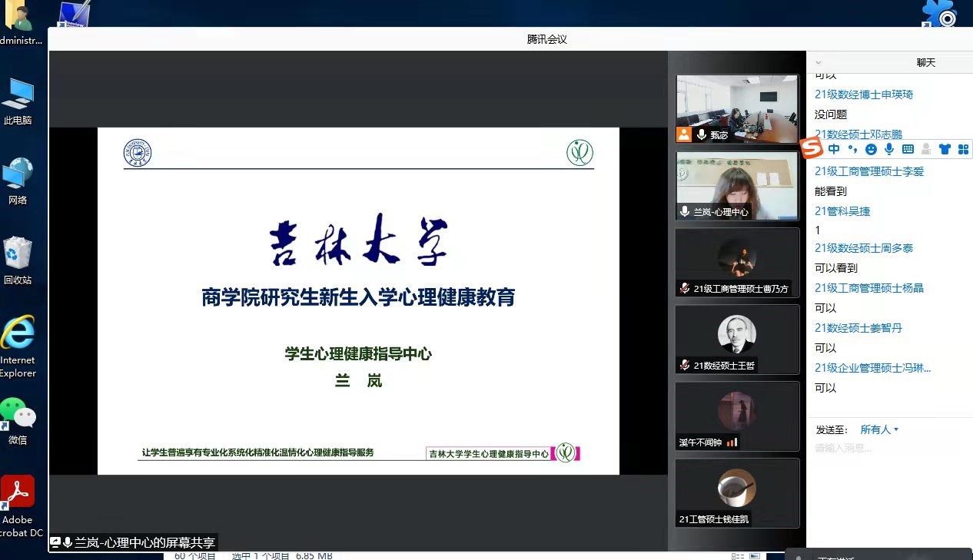
Task: Open the Sogou skin shirt icon
Action: tap(945, 149)
